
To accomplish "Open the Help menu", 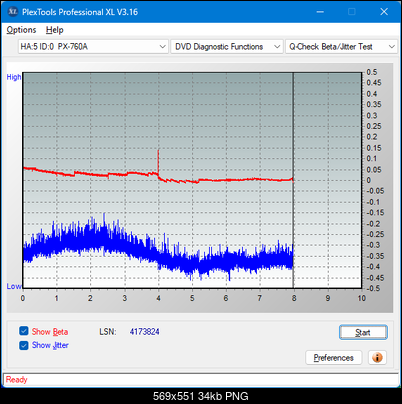I will [55, 30].
